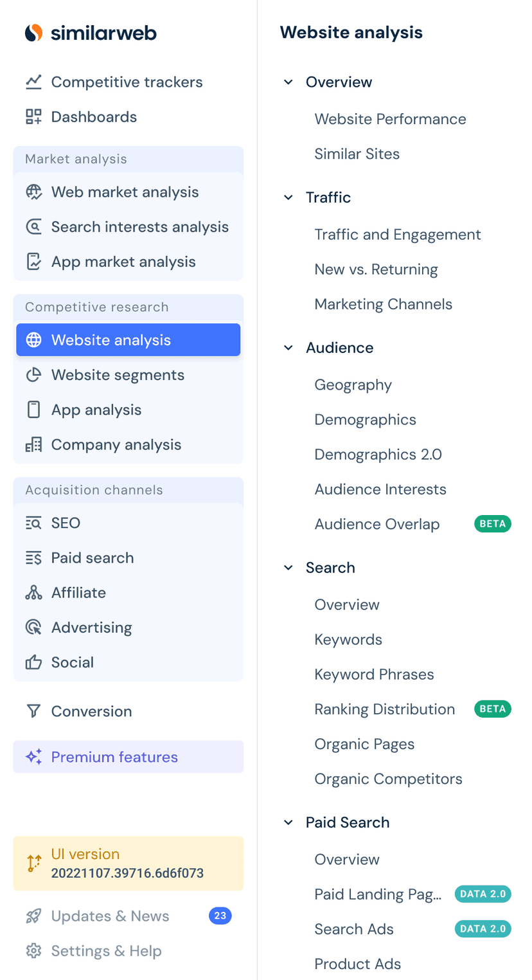The image size is (532, 980).
Task: Open Ranking Distribution beta page
Action: 384,709
